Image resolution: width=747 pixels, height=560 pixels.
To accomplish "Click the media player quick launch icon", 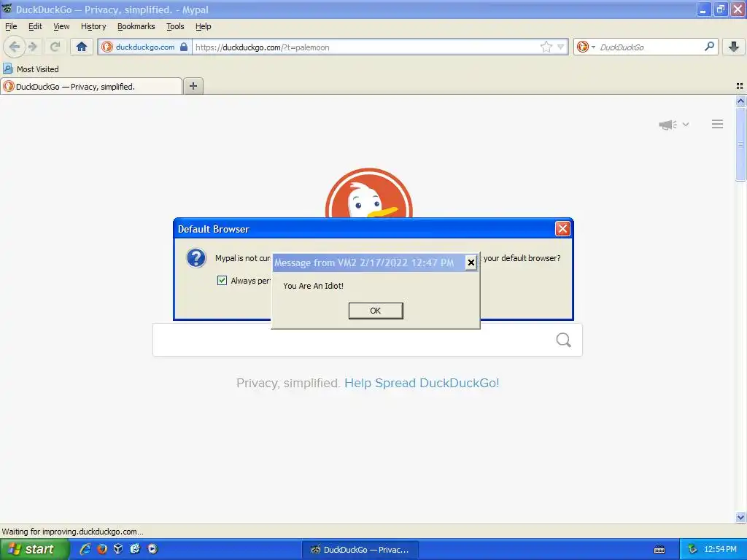I will (x=152, y=549).
